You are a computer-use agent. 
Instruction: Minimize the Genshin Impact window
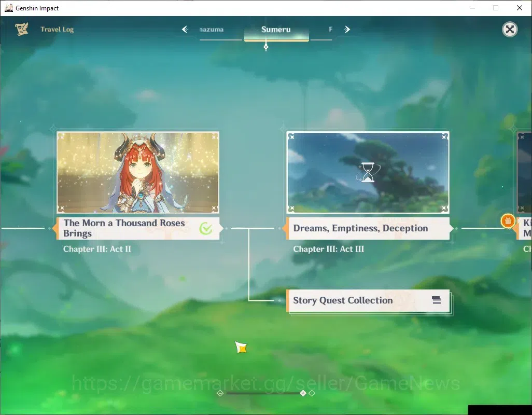click(472, 8)
